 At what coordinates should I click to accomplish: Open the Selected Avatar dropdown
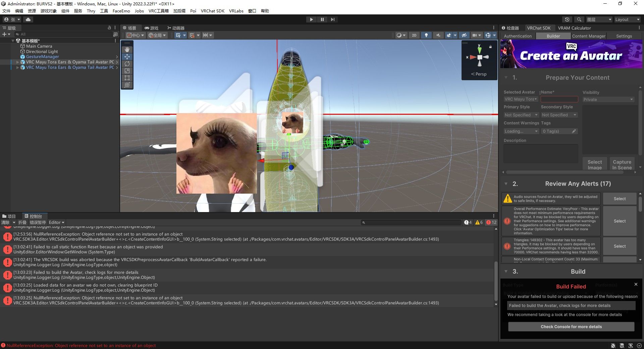521,99
